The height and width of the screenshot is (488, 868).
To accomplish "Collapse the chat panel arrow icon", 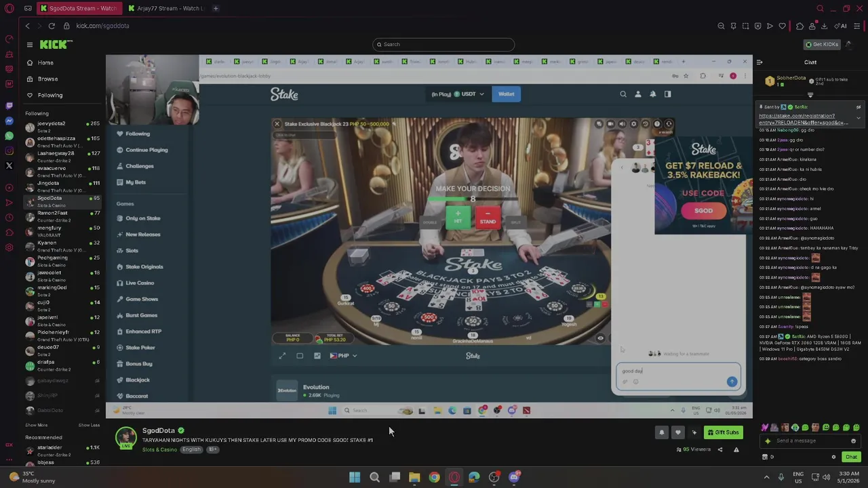I will click(x=759, y=62).
